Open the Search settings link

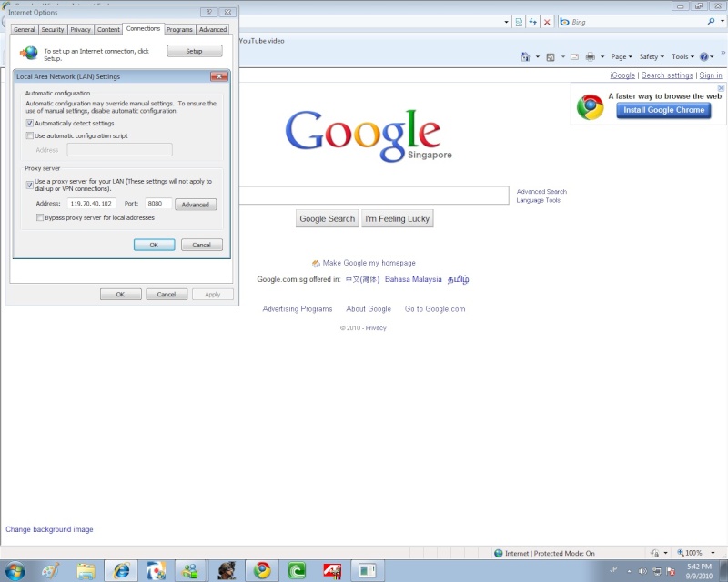667,75
